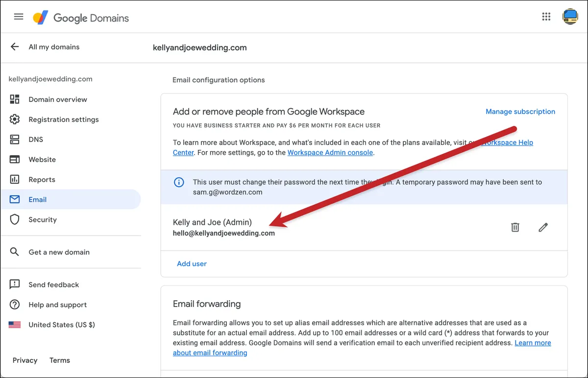Open the hamburger main menu
This screenshot has width=588, height=378.
click(19, 17)
